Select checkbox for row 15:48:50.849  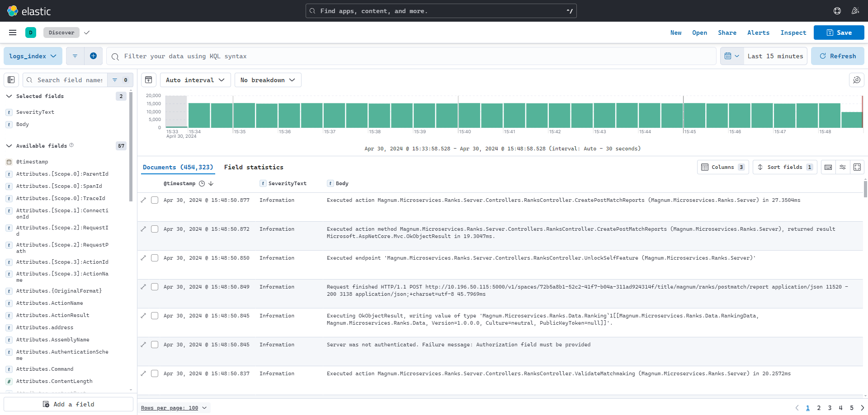[x=155, y=287]
